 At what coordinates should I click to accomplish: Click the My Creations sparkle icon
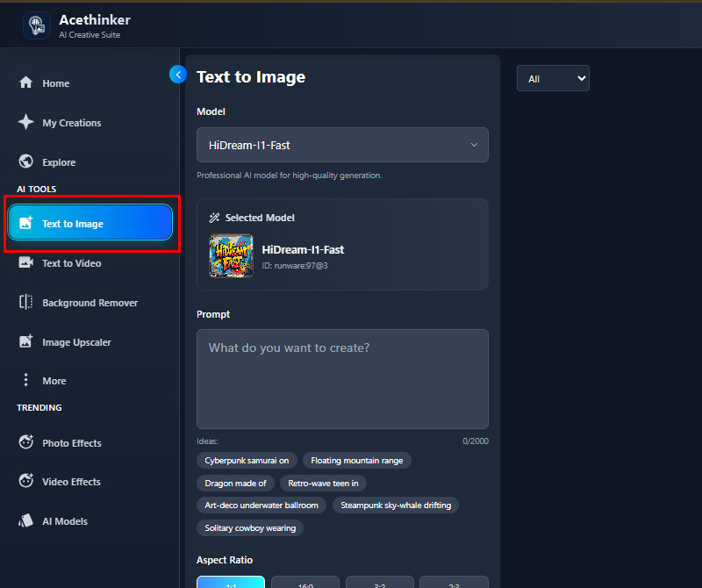(26, 122)
